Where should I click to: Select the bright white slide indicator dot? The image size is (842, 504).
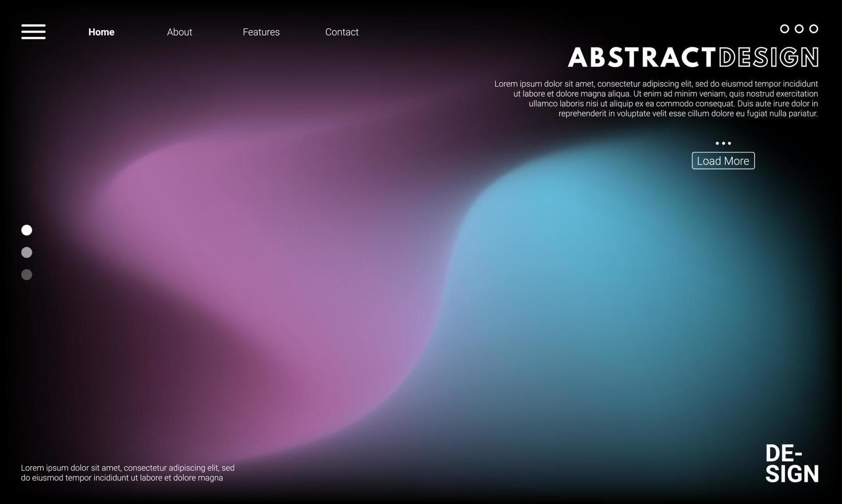click(27, 230)
